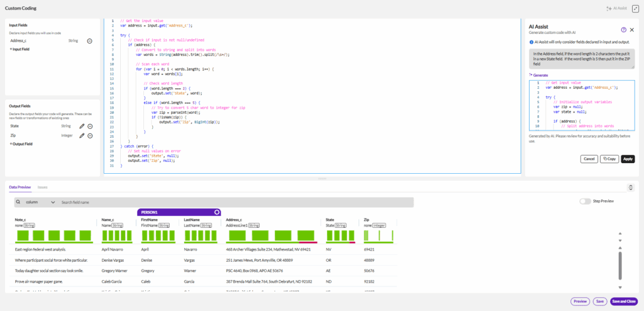Click the upper up-arrow beside the data table
The width and height of the screenshot is (644, 311).
[x=620, y=233]
